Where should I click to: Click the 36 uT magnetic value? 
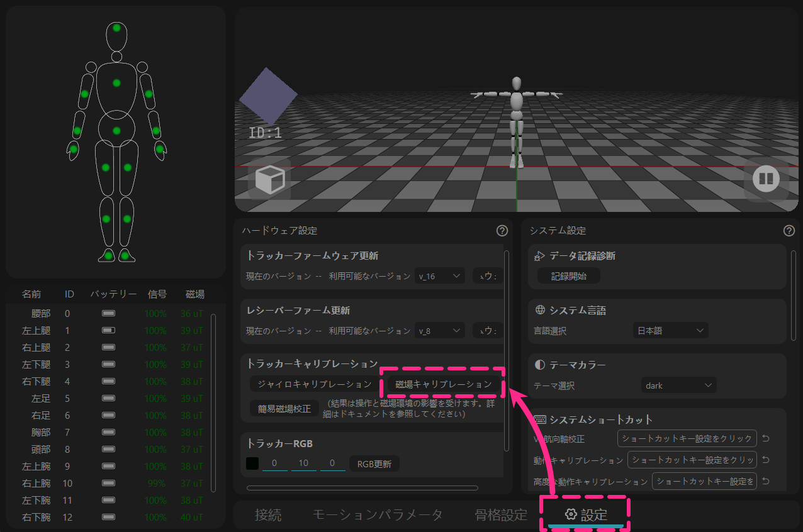click(x=192, y=313)
